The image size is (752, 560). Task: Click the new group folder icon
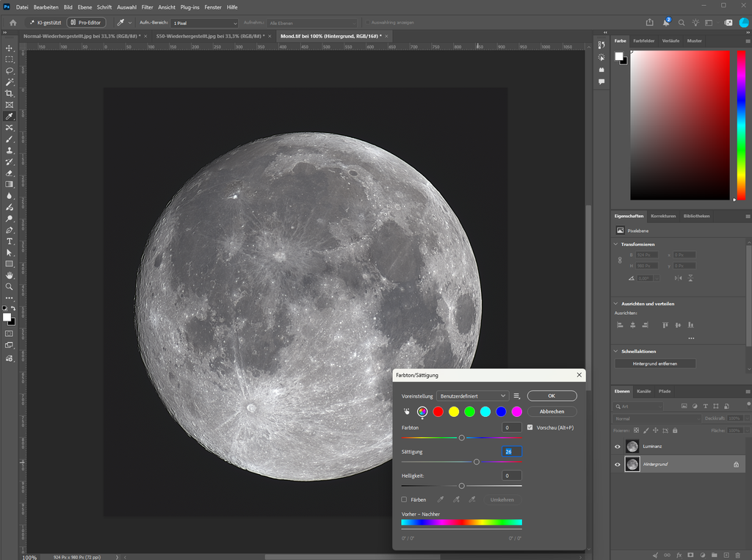714,555
